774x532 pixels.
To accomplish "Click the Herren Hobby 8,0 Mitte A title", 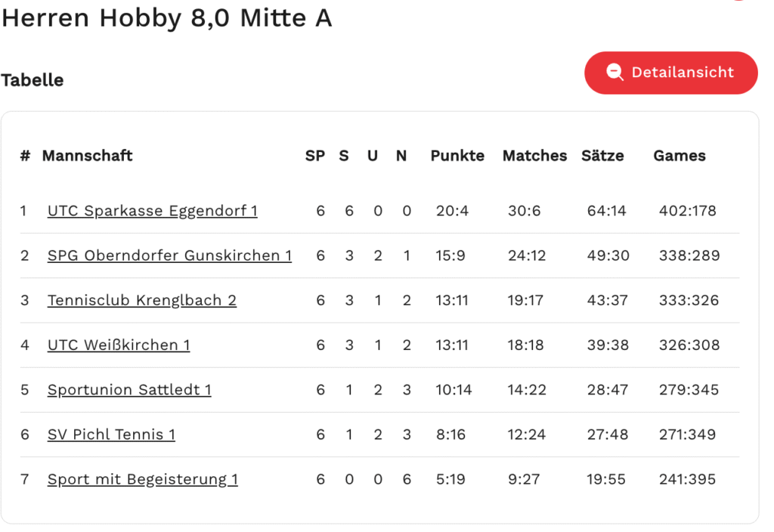I will (166, 18).
